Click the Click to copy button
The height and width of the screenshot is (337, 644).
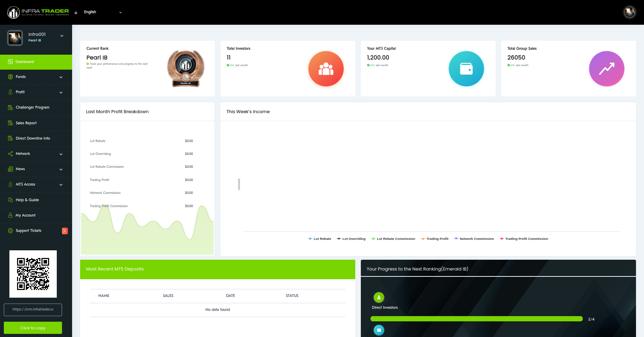click(33, 328)
